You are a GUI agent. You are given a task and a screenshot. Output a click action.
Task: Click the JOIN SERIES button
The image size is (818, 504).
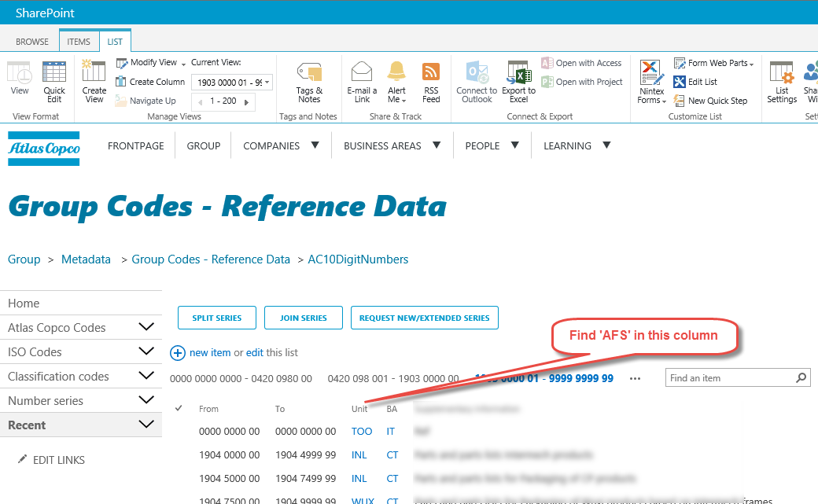click(303, 318)
